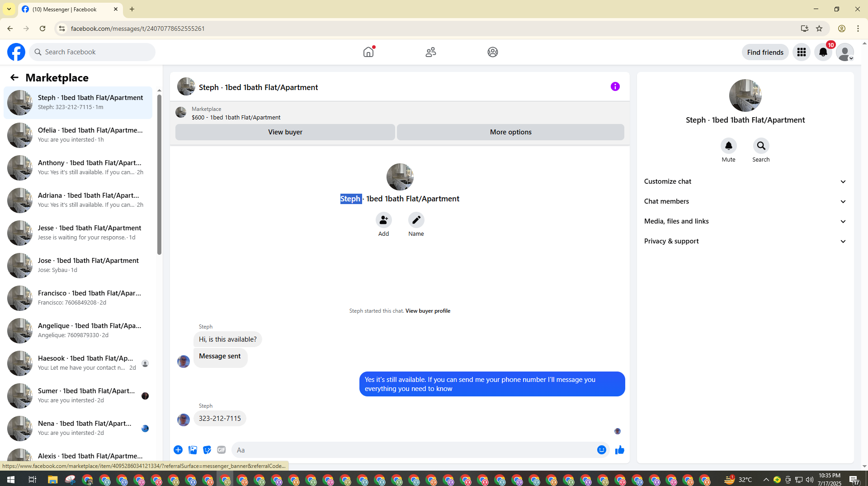
Task: Go to the Home feed icon
Action: 368,52
